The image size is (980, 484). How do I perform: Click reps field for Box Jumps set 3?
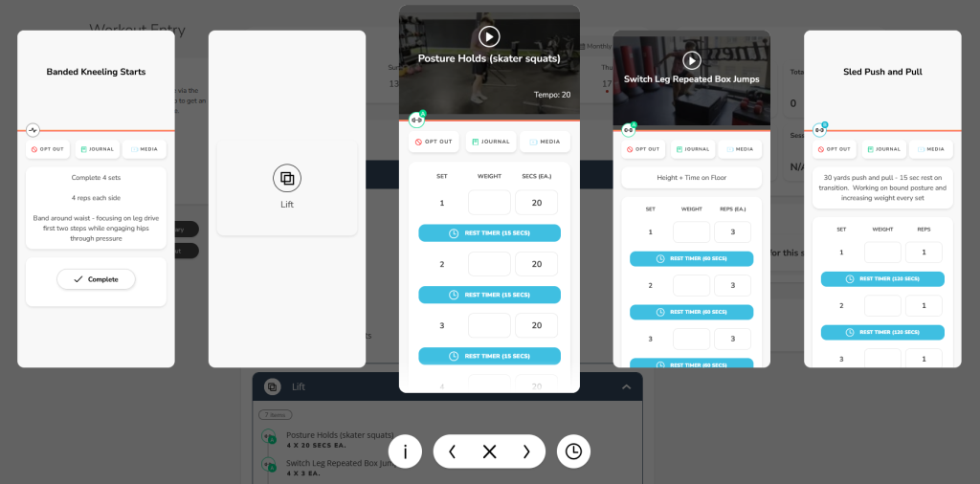point(732,340)
